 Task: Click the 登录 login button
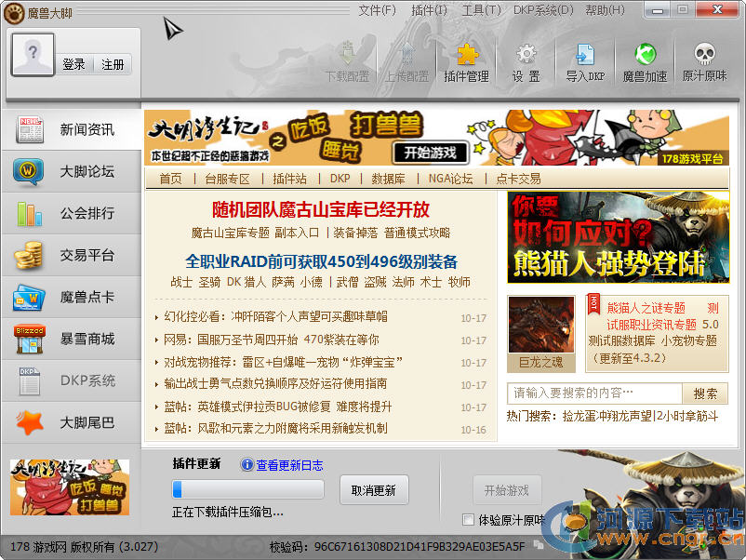point(73,64)
